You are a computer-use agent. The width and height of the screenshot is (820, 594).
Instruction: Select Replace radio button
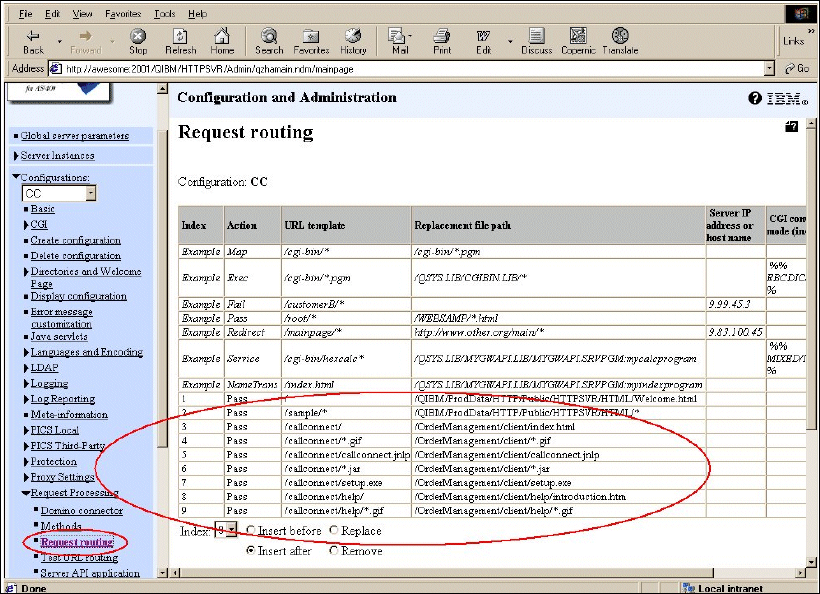click(x=334, y=530)
